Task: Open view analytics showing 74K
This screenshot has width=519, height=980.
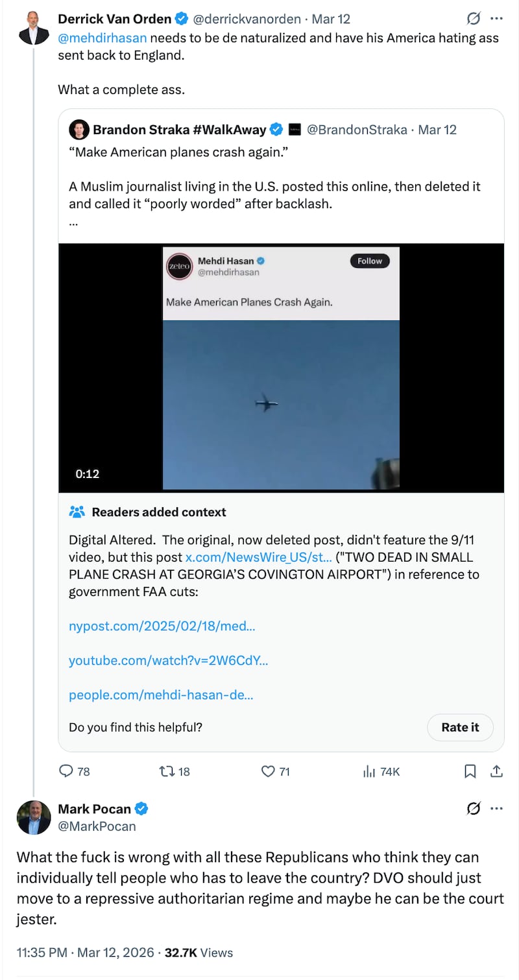Action: (x=370, y=771)
